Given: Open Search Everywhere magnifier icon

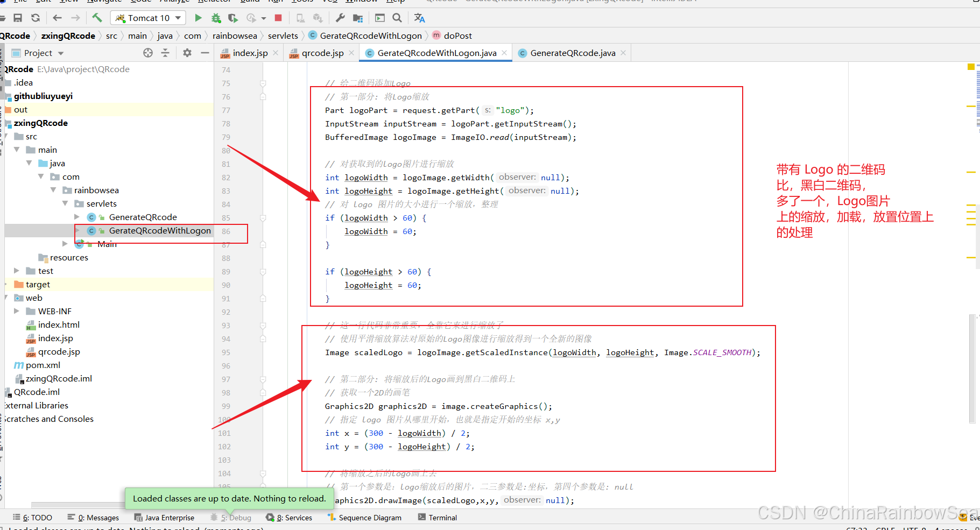Looking at the screenshot, I should pyautogui.click(x=397, y=18).
